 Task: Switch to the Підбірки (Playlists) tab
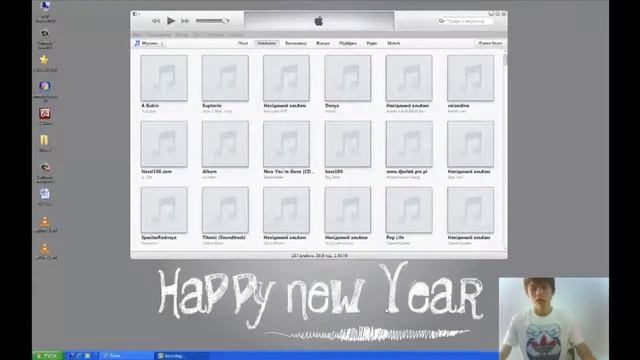click(x=348, y=43)
